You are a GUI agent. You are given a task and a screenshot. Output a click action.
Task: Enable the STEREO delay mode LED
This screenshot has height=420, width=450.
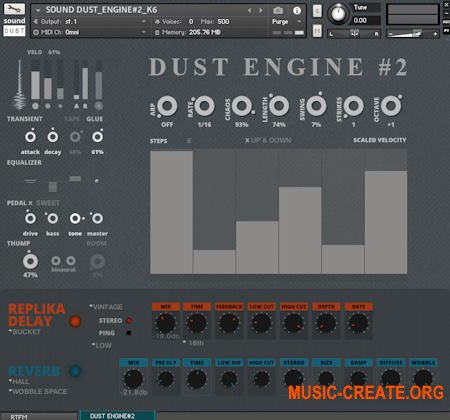(x=129, y=320)
